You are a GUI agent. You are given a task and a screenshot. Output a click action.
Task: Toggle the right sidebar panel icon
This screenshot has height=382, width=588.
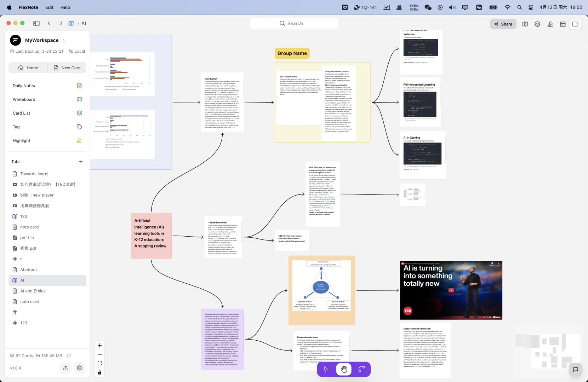575,24
